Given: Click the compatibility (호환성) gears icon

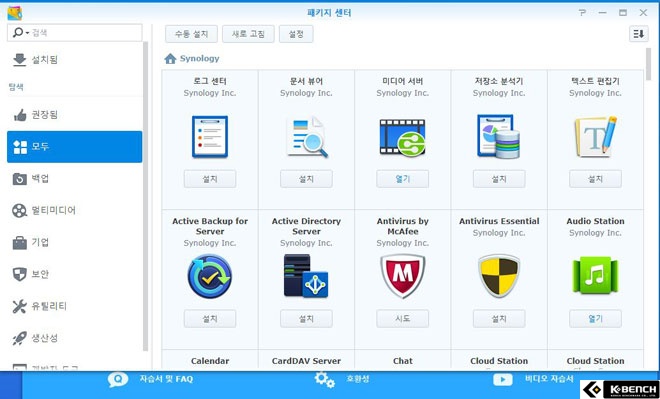Looking at the screenshot, I should click(325, 380).
